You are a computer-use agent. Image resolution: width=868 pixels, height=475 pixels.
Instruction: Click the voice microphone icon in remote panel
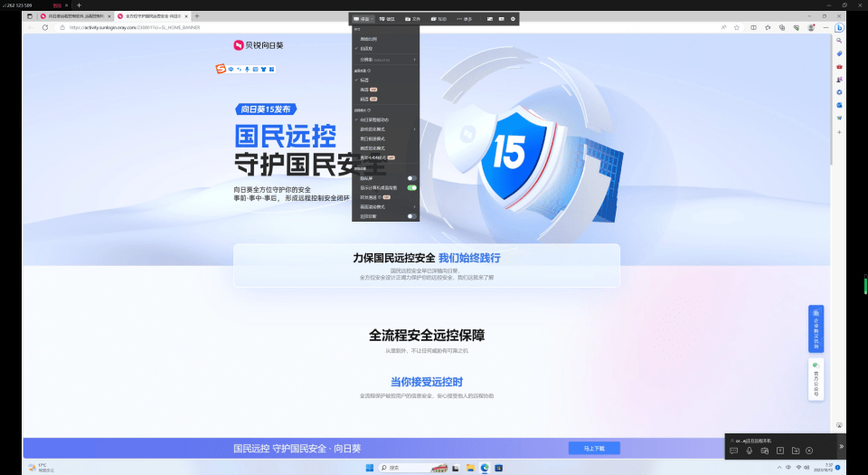coord(749,451)
